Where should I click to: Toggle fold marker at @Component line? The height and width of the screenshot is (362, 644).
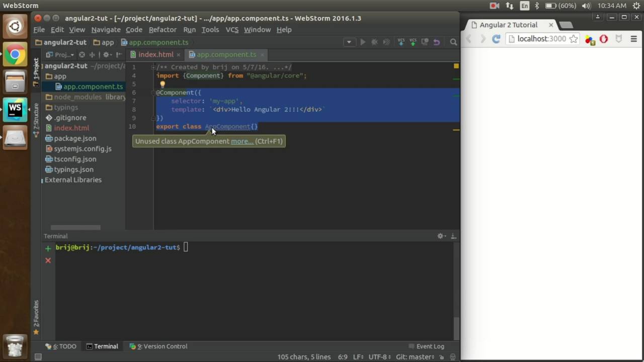click(x=154, y=93)
